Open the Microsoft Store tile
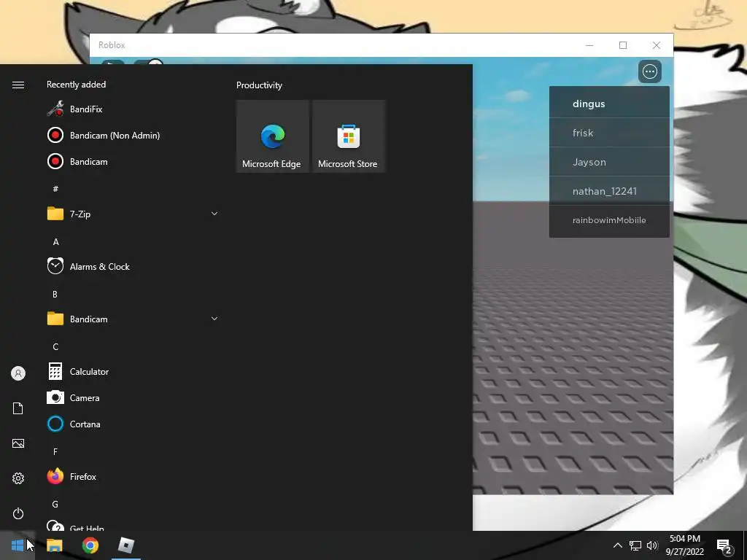Screen dimensions: 747x560 click(348, 136)
